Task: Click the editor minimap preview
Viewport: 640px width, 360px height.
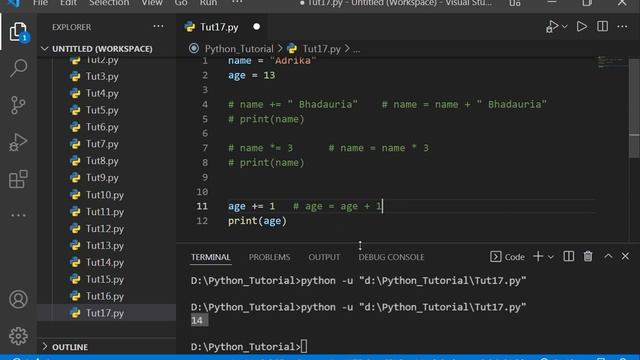Action: click(611, 62)
